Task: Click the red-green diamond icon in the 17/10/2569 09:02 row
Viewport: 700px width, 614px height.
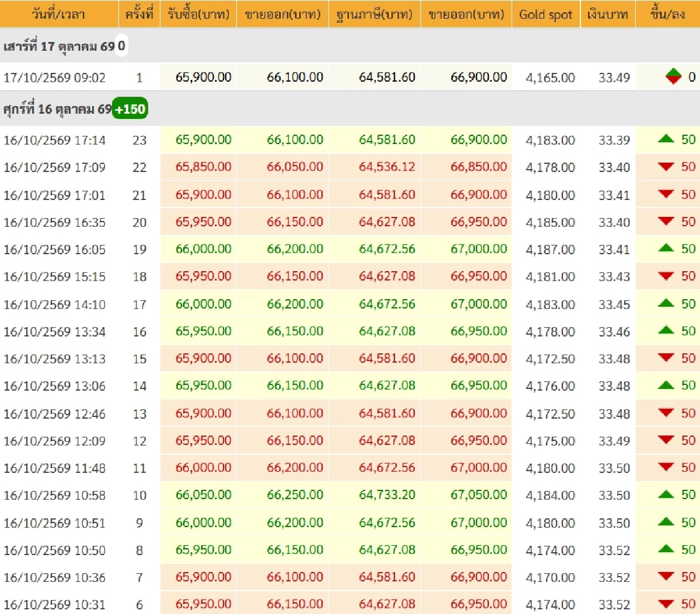Action: (x=674, y=76)
